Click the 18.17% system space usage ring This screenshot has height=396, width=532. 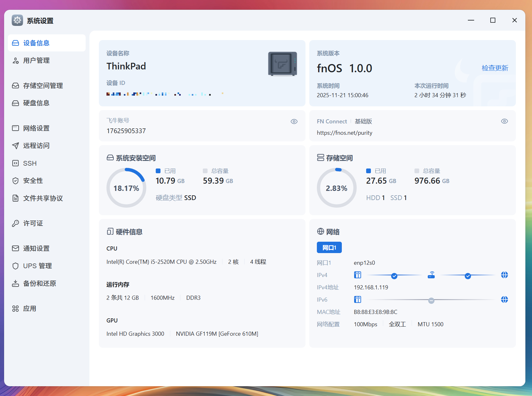126,188
